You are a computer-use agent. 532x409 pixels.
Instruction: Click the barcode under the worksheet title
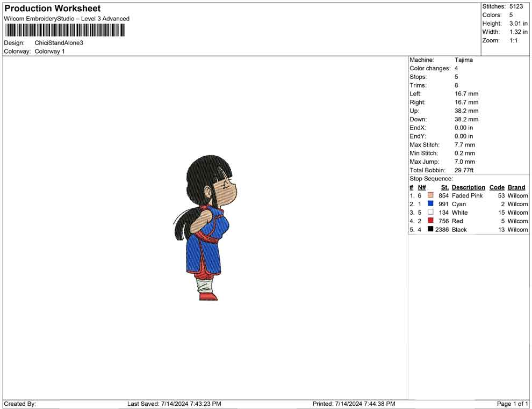tap(65, 31)
